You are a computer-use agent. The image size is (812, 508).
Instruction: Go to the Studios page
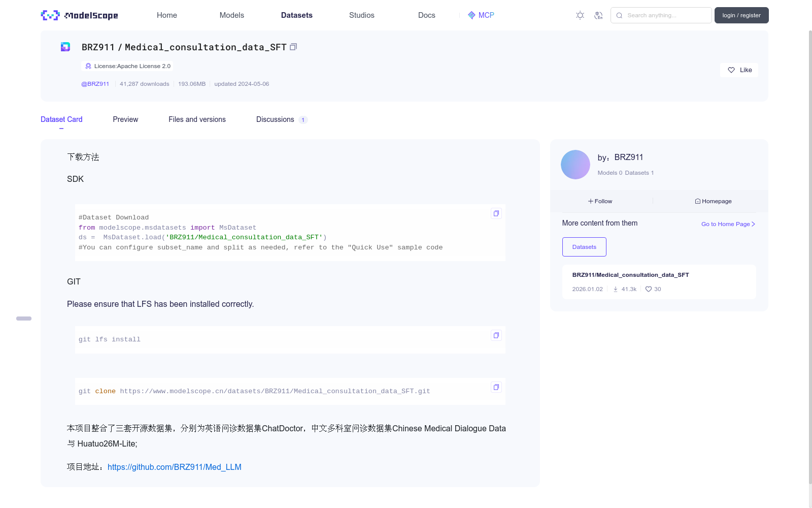(362, 15)
